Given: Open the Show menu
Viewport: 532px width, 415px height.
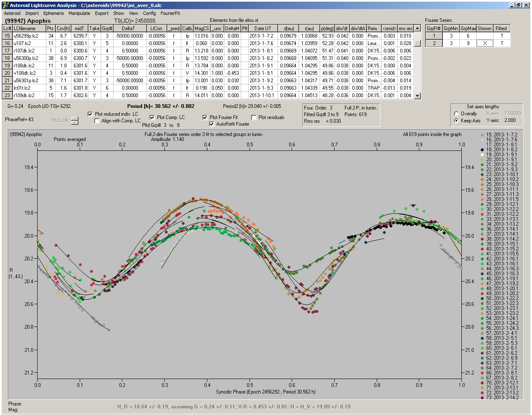Looking at the screenshot, I should tap(119, 13).
